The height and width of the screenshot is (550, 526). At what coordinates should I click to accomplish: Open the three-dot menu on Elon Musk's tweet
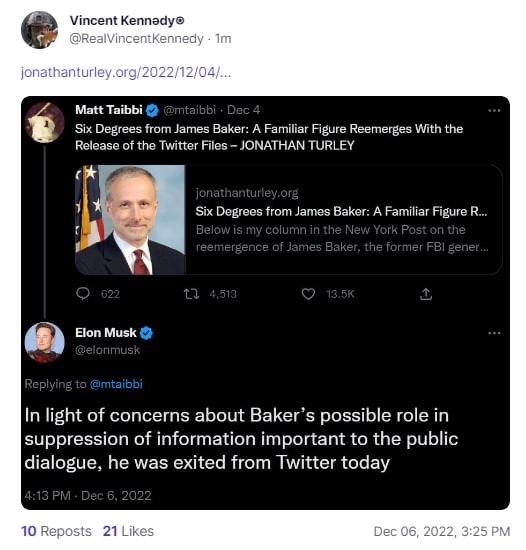click(494, 333)
